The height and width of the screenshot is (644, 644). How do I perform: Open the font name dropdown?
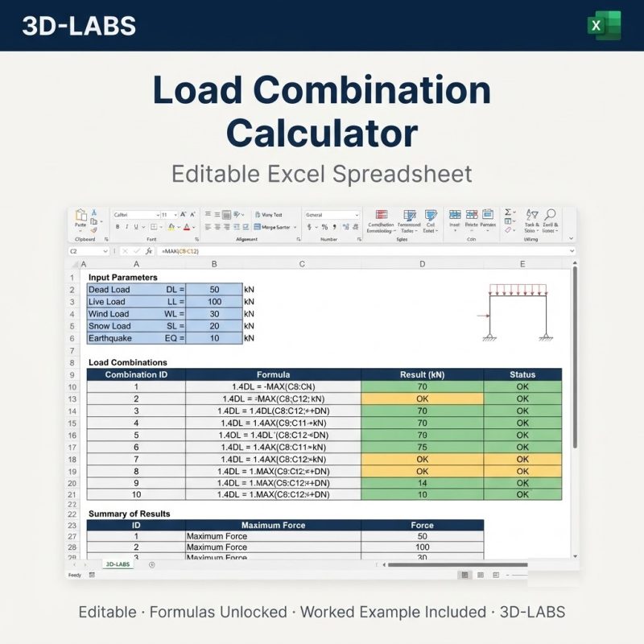click(158, 215)
